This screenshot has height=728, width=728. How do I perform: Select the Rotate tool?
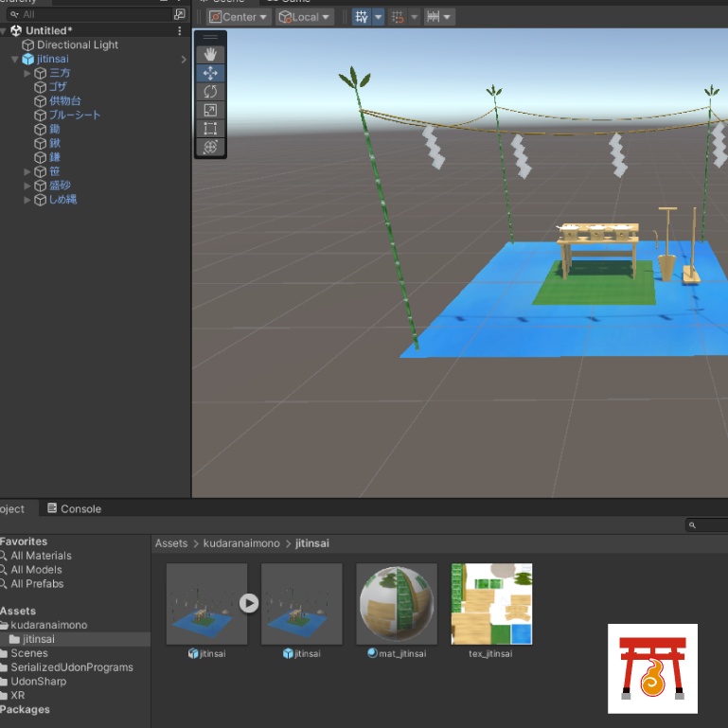point(210,92)
